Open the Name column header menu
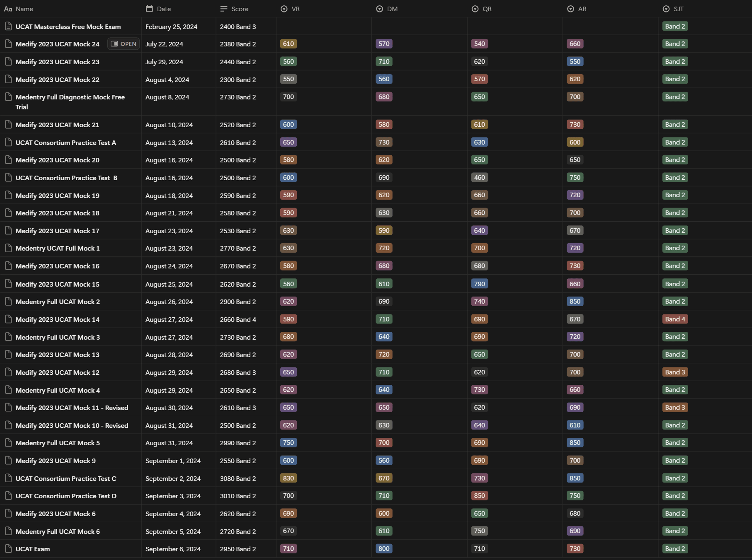The width and height of the screenshot is (752, 560). point(70,9)
